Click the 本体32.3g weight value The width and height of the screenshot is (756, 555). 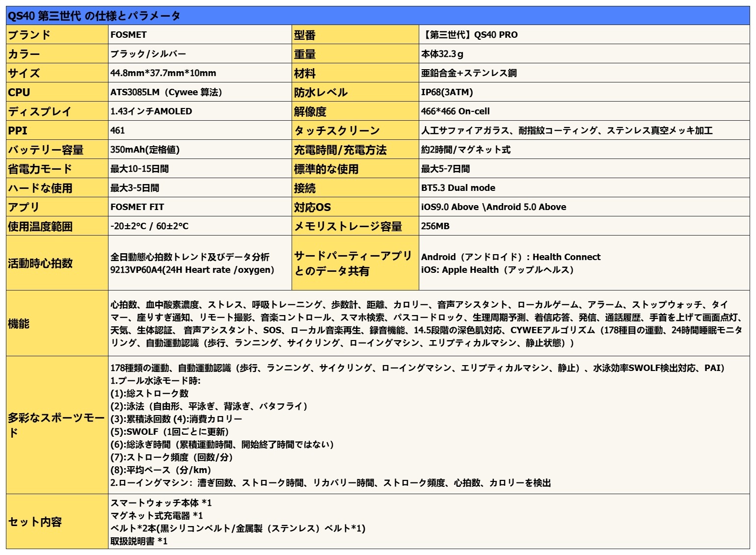pos(442,54)
